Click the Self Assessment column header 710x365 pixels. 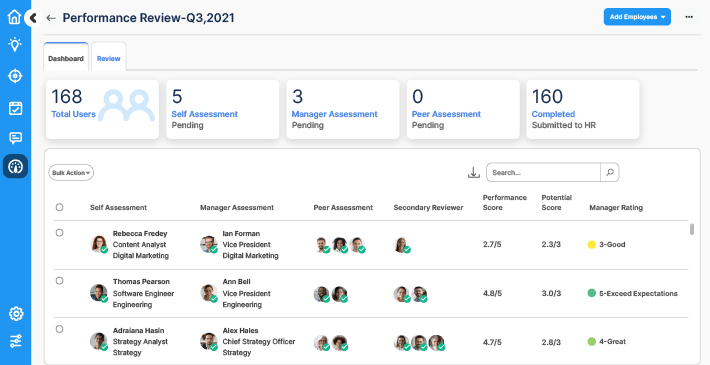pyautogui.click(x=118, y=207)
